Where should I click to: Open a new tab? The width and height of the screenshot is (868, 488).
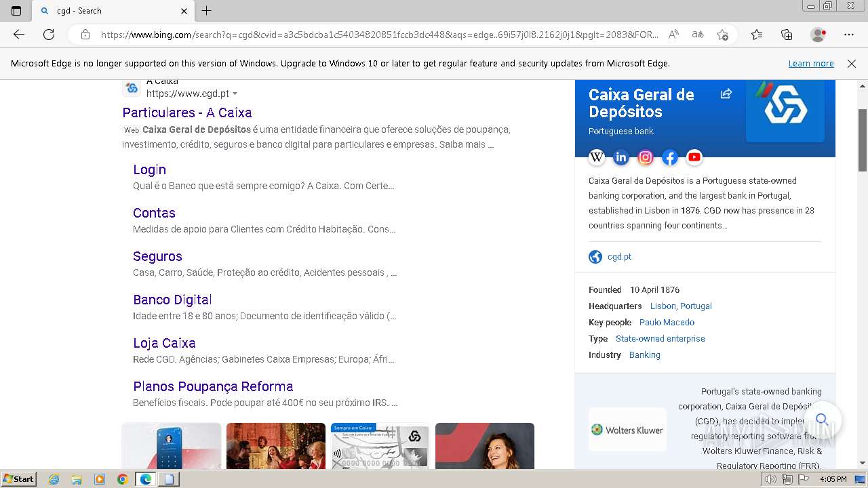point(207,11)
